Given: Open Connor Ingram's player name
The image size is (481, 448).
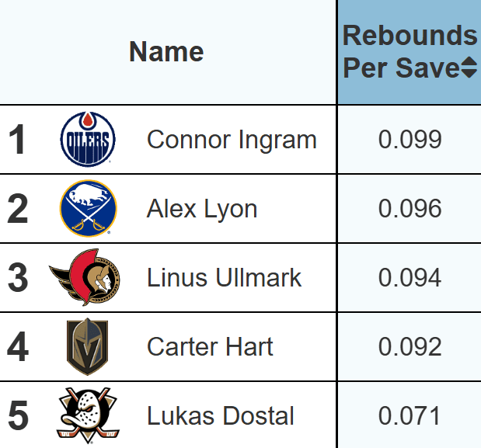Looking at the screenshot, I should tap(232, 140).
